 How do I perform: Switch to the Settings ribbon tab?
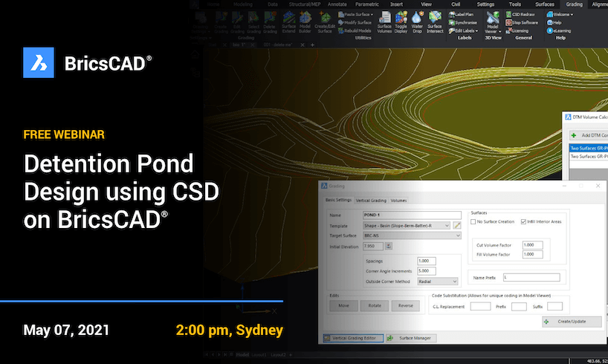[x=485, y=4]
